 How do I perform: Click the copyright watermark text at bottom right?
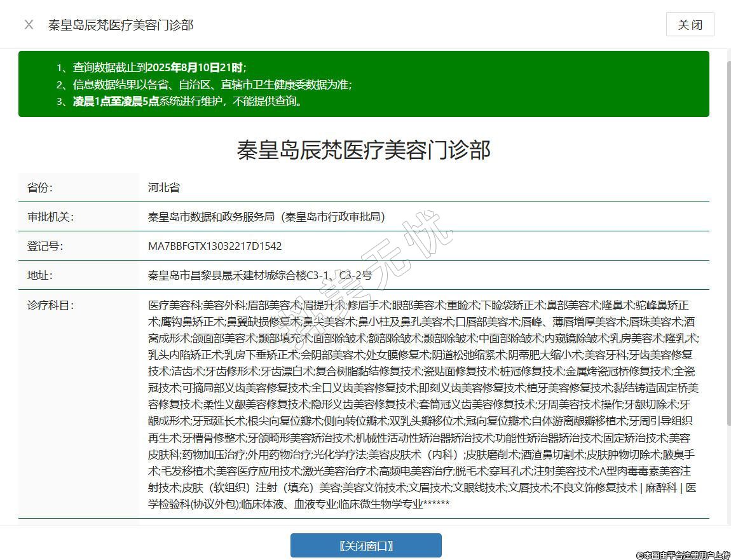[683, 555]
